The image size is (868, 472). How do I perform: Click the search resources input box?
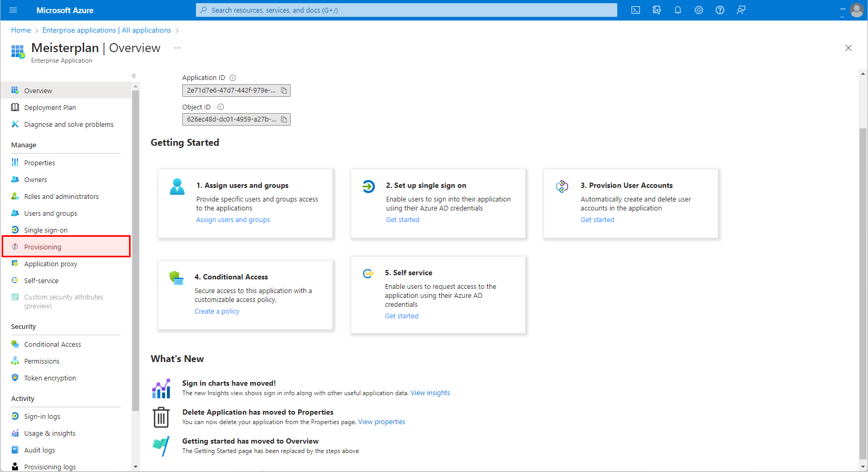(407, 10)
